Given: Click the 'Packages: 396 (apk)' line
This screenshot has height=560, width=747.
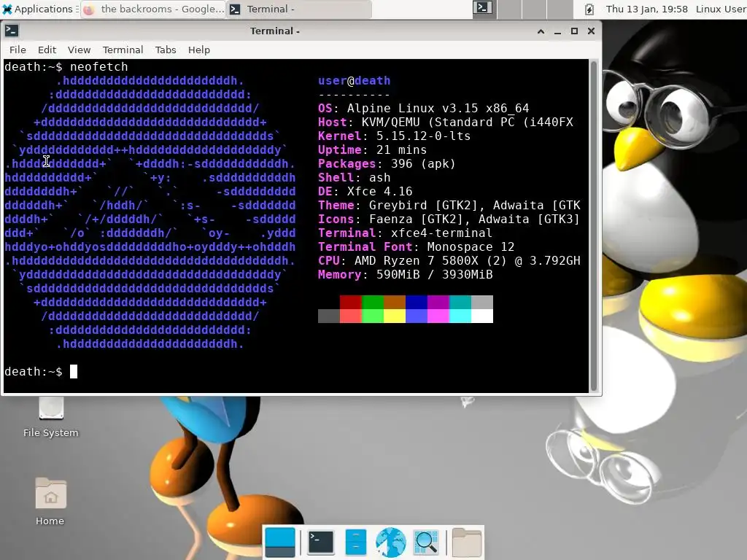Looking at the screenshot, I should point(387,163).
